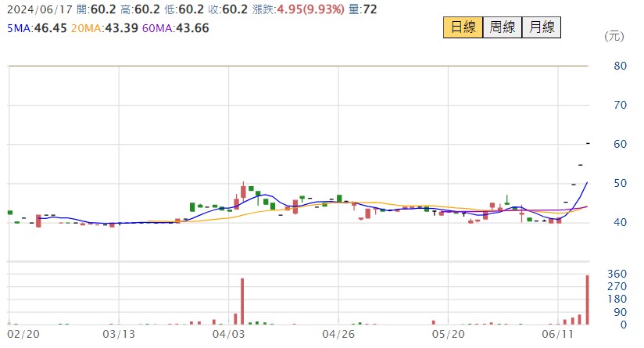Click the 5MA indicator label in the header
This screenshot has width=644, height=348.
tap(33, 28)
